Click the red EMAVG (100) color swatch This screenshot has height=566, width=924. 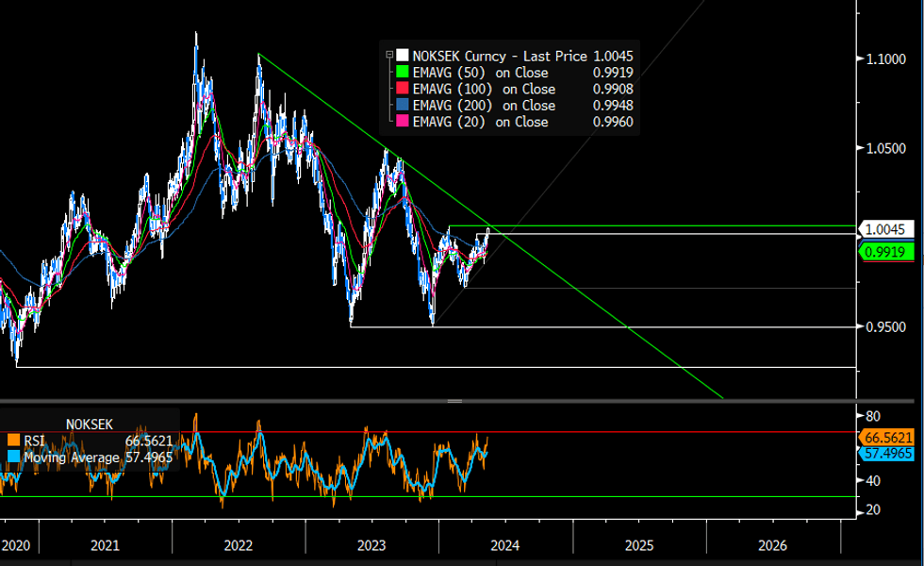(403, 89)
